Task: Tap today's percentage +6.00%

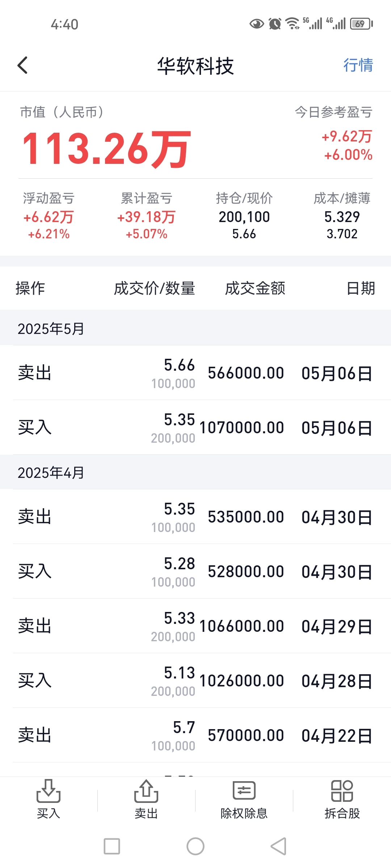Action: pyautogui.click(x=348, y=155)
